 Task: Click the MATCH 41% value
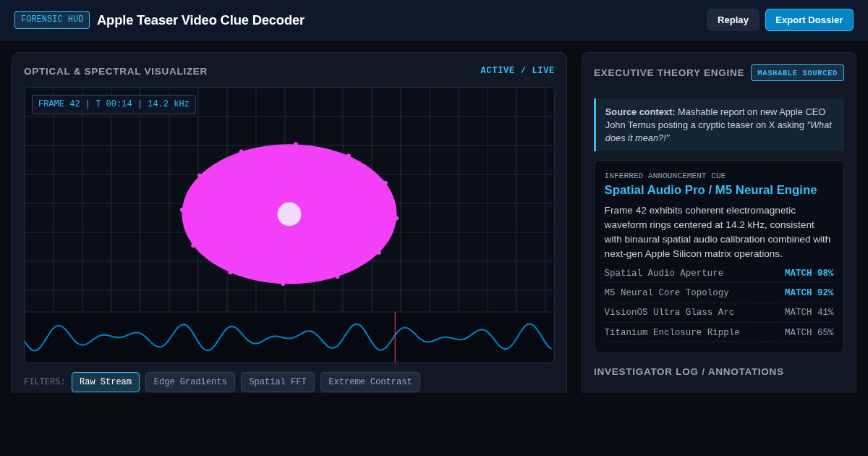(x=809, y=313)
